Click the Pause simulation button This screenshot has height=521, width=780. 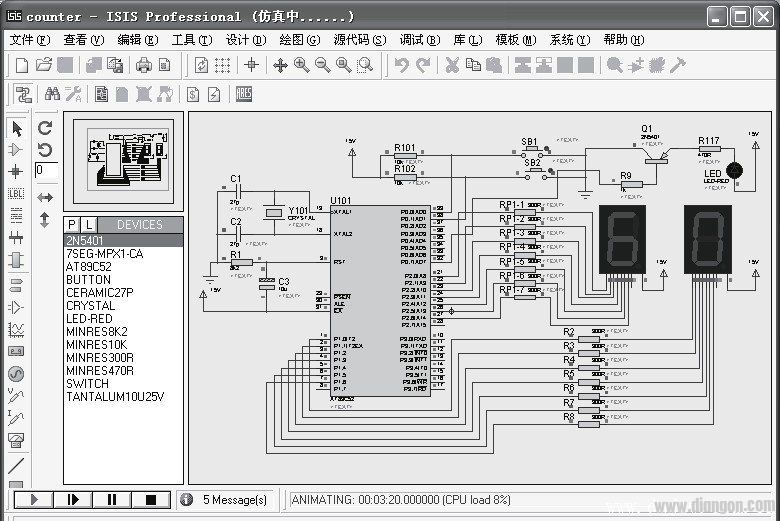tap(111, 499)
